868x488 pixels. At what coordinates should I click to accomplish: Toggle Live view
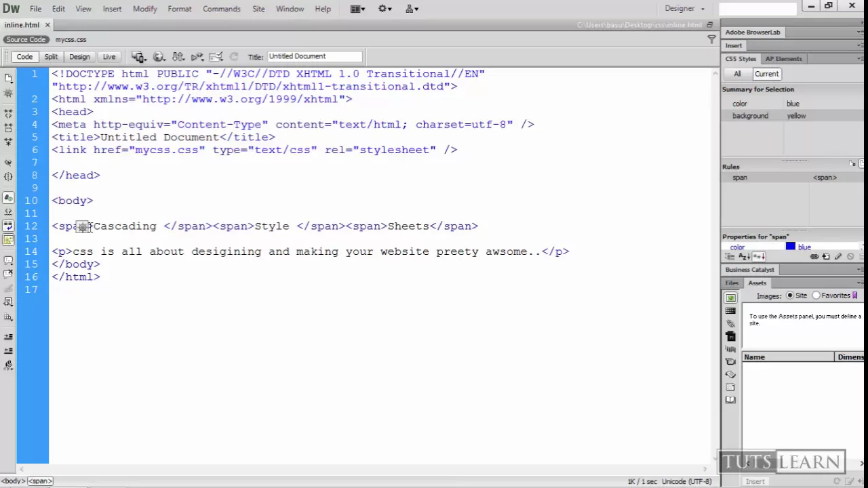[108, 57]
